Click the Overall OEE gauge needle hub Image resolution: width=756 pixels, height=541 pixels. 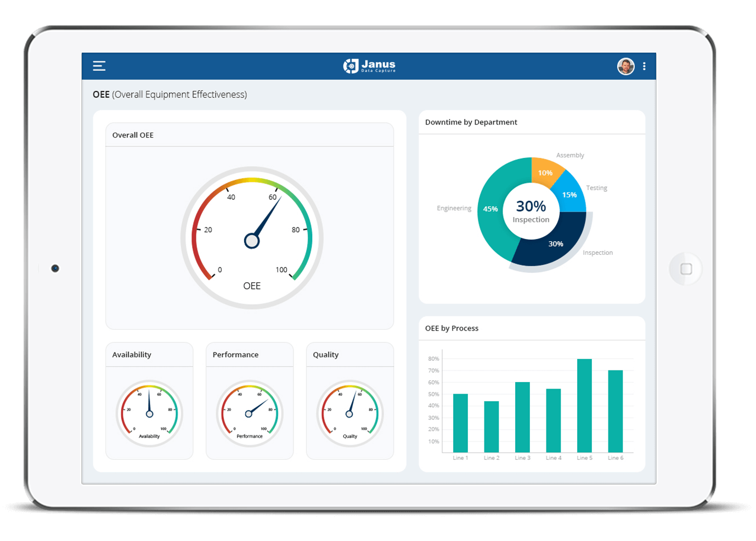click(x=252, y=241)
